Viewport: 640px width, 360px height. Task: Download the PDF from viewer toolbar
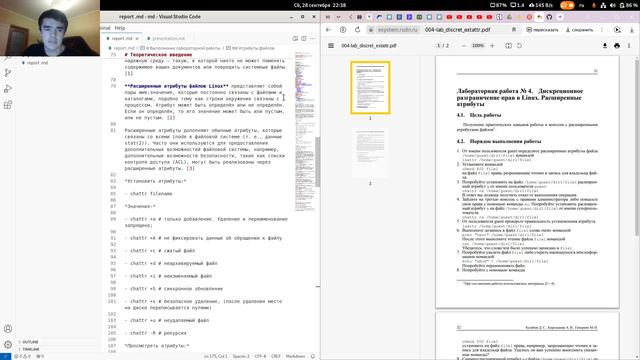click(605, 46)
